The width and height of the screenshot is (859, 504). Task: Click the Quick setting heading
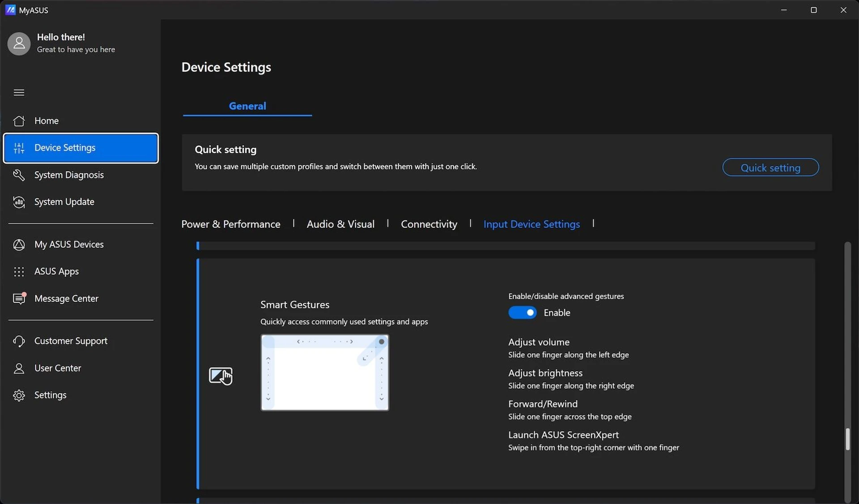[x=225, y=149]
